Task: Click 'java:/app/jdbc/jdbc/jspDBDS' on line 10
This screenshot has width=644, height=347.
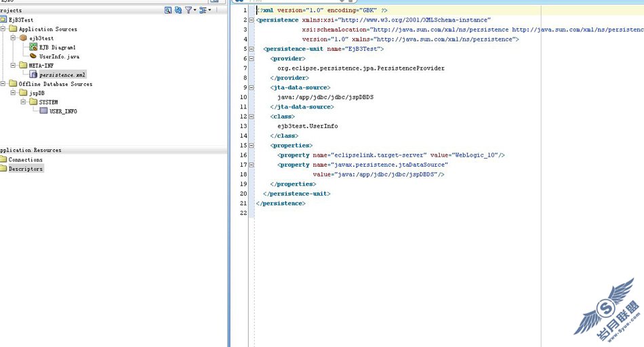Action: point(325,98)
